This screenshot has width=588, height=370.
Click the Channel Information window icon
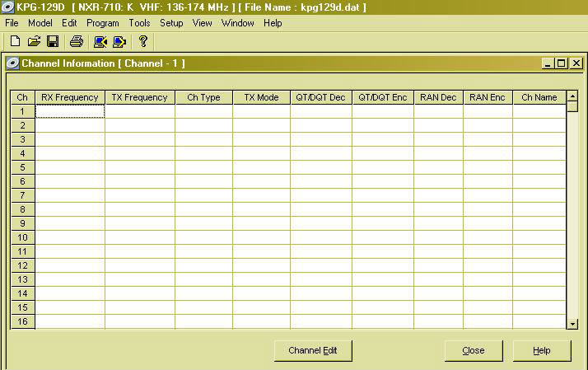click(x=12, y=63)
